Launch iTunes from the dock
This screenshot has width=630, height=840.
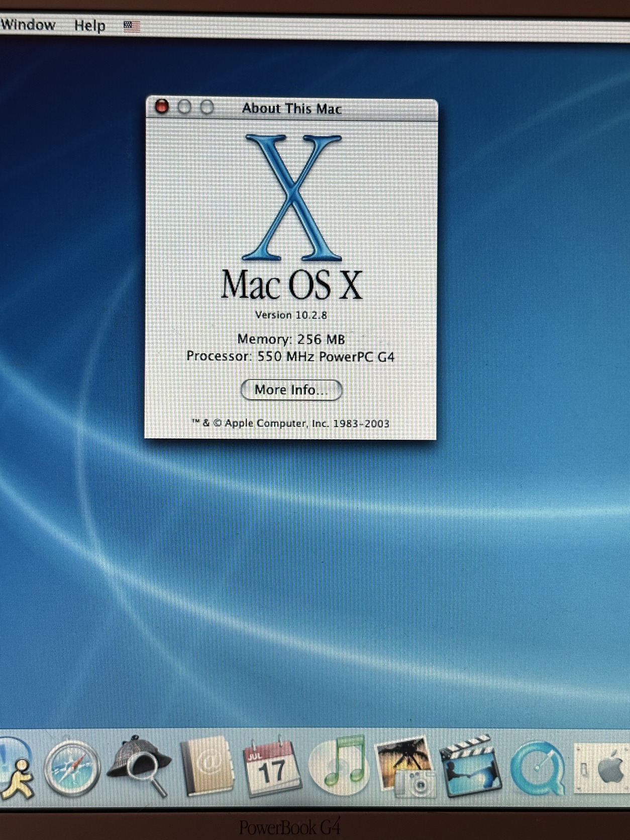(339, 766)
